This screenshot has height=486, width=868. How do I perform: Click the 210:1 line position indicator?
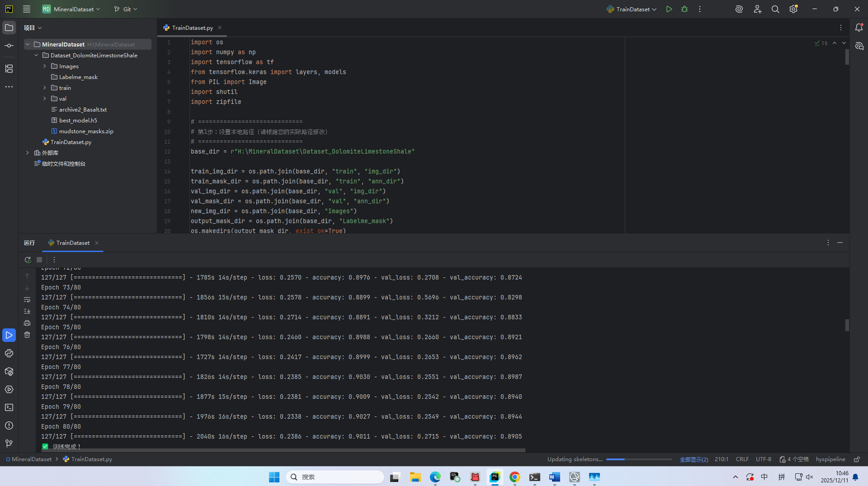tap(722, 459)
